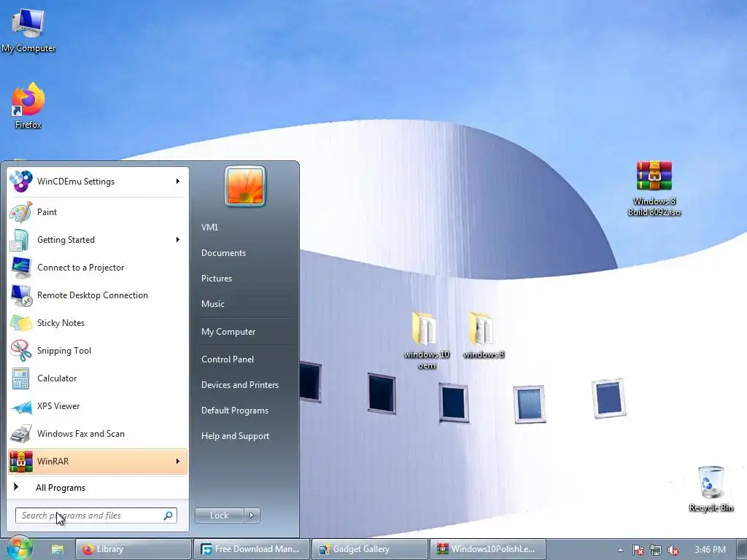Switch to Windows10PolishLe... WinRAR taskbar window
Screen dimensions: 747x560
coord(488,550)
